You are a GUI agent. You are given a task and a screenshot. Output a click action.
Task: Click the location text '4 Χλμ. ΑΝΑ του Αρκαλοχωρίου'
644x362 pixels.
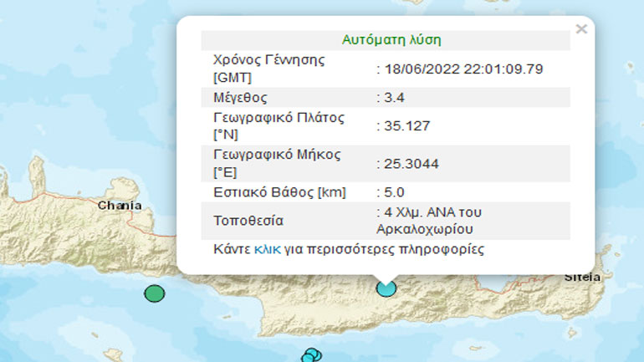pyautogui.click(x=429, y=221)
